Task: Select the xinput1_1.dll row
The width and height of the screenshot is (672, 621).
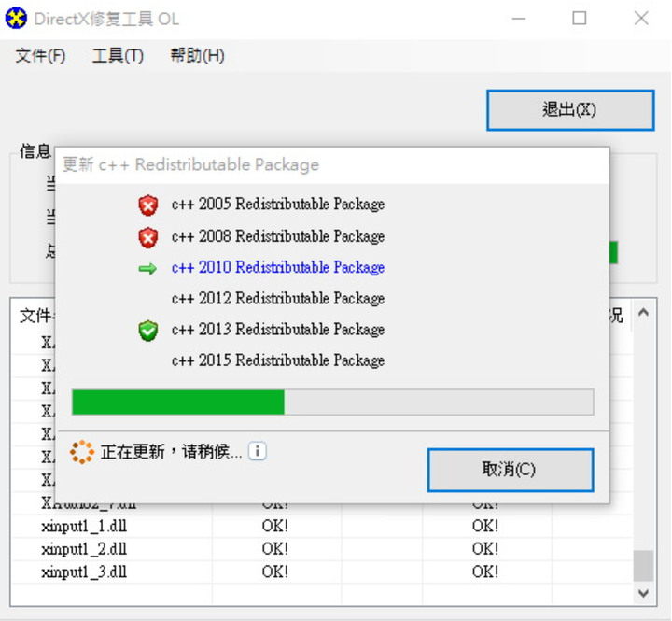Action: click(x=322, y=527)
